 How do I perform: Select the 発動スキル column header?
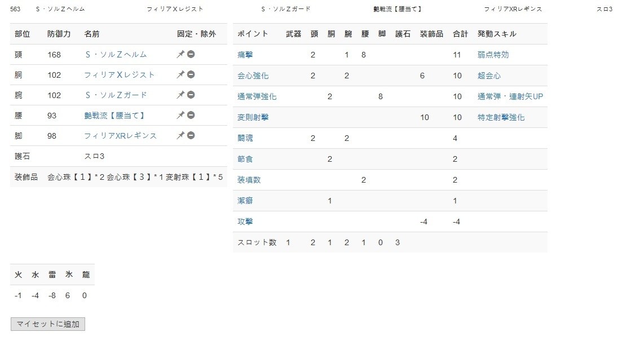(497, 34)
